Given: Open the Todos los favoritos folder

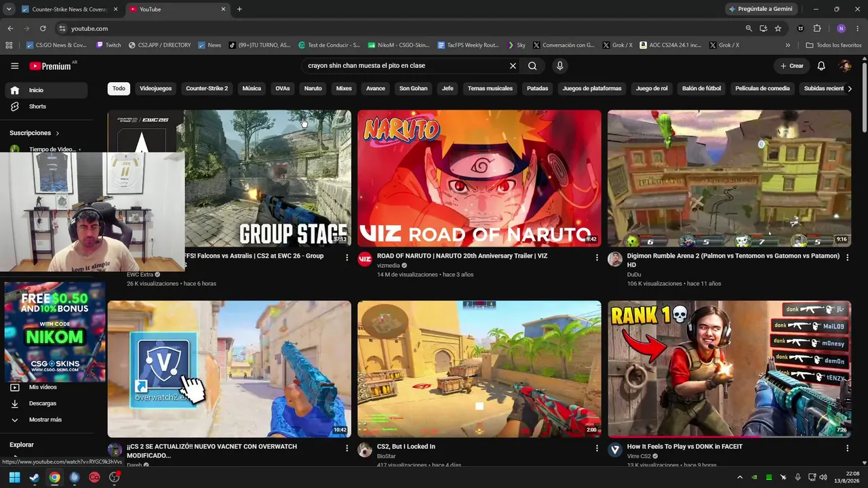Looking at the screenshot, I should click(833, 45).
